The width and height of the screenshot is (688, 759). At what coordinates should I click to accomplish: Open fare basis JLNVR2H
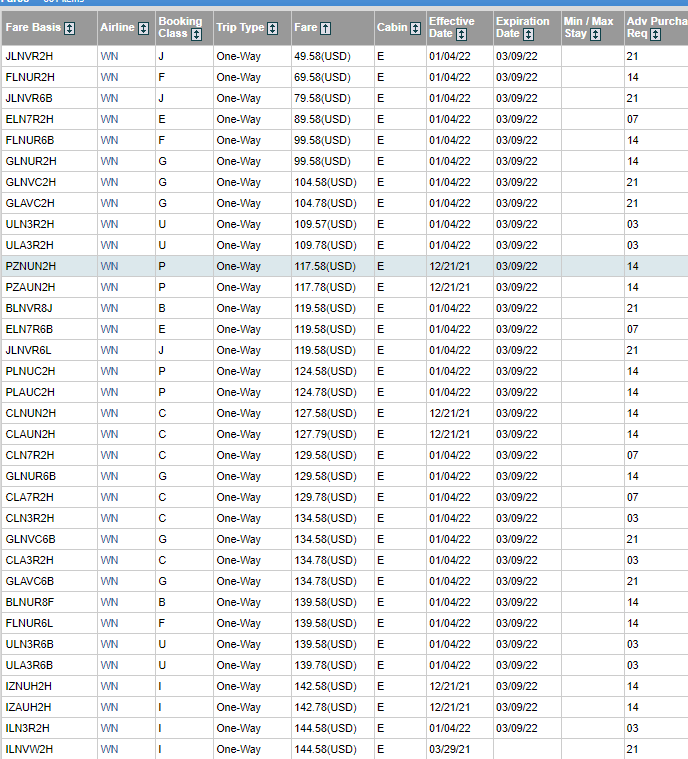[30, 56]
